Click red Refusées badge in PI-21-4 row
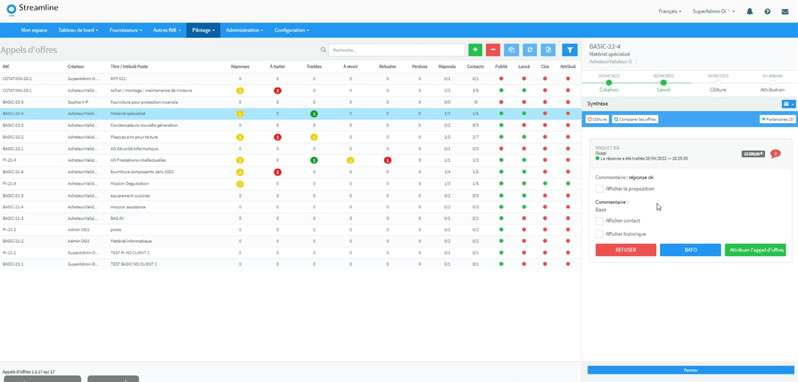798x382 pixels. (x=387, y=160)
